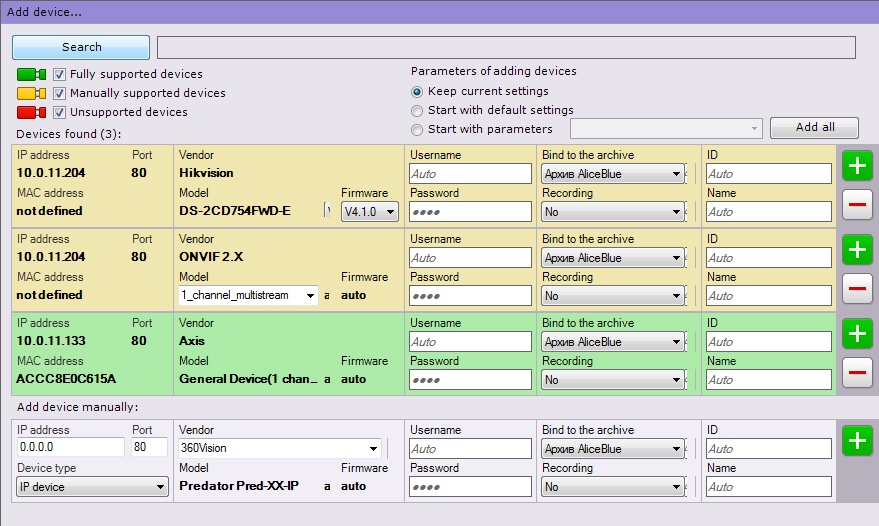879x526 pixels.
Task: Add the Hikvision device with green plus
Action: tap(857, 166)
